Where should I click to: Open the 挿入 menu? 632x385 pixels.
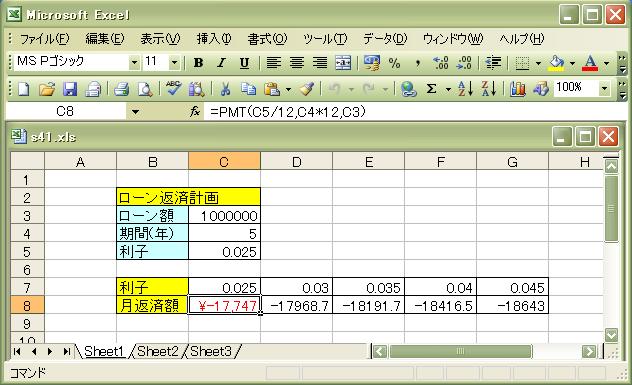click(214, 39)
